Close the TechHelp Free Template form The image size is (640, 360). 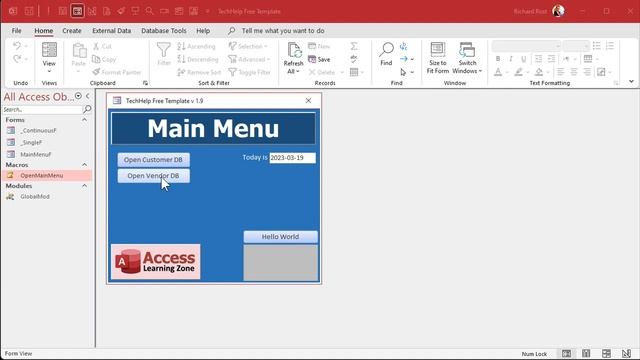coord(308,100)
